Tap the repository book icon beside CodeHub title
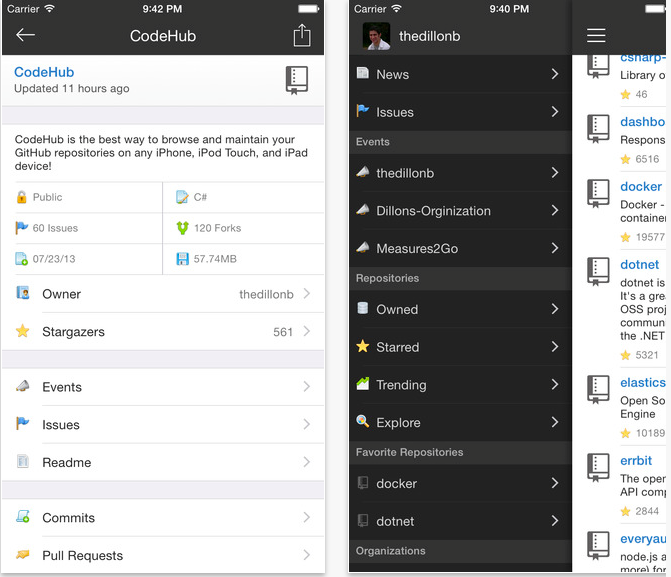The height and width of the screenshot is (577, 671). click(x=297, y=80)
